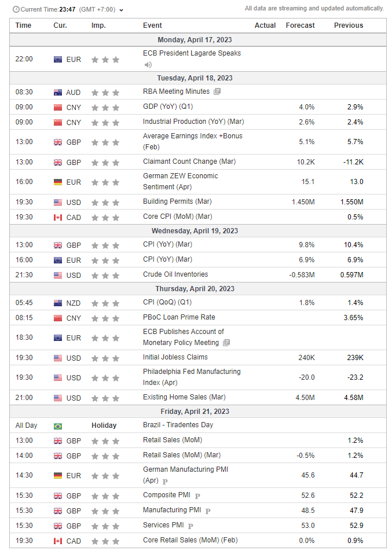This screenshot has width=392, height=554.
Task: Click the Brazil flag in the holiday row
Action: (x=58, y=425)
